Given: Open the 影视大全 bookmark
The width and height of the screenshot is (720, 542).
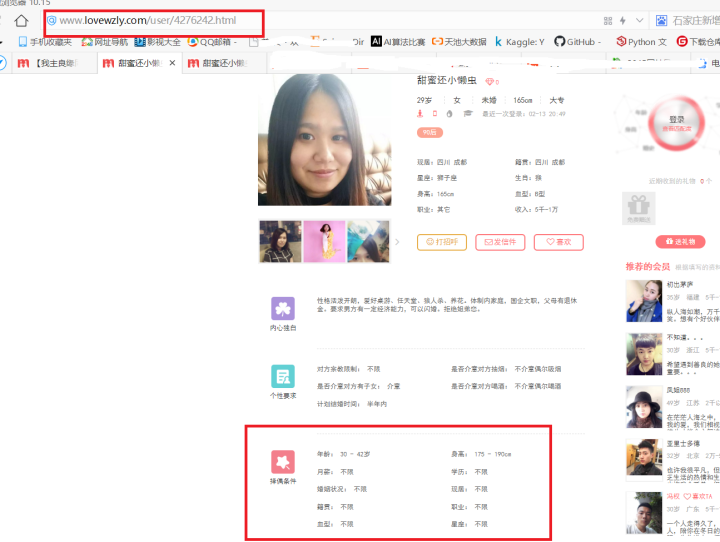Looking at the screenshot, I should coord(158,42).
